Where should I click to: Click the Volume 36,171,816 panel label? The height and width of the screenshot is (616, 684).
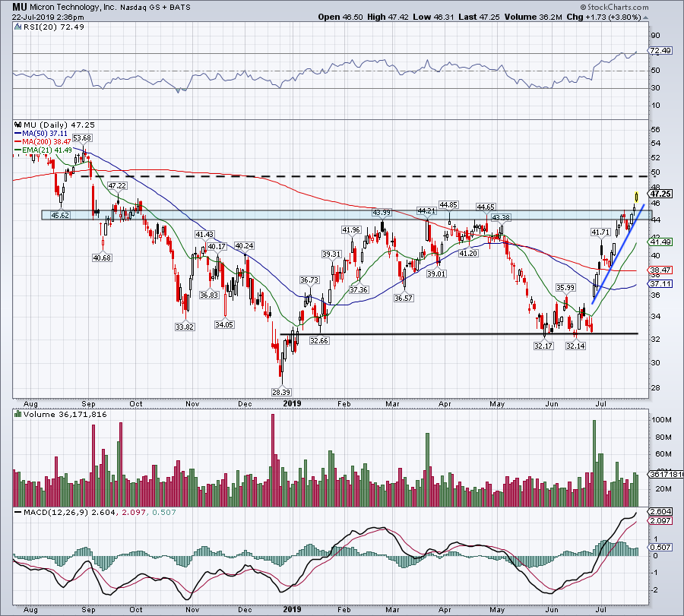65,415
